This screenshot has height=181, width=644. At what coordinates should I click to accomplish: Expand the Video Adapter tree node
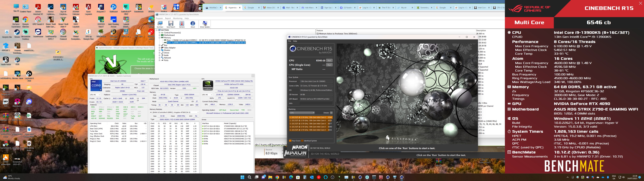pyautogui.click(x=159, y=48)
